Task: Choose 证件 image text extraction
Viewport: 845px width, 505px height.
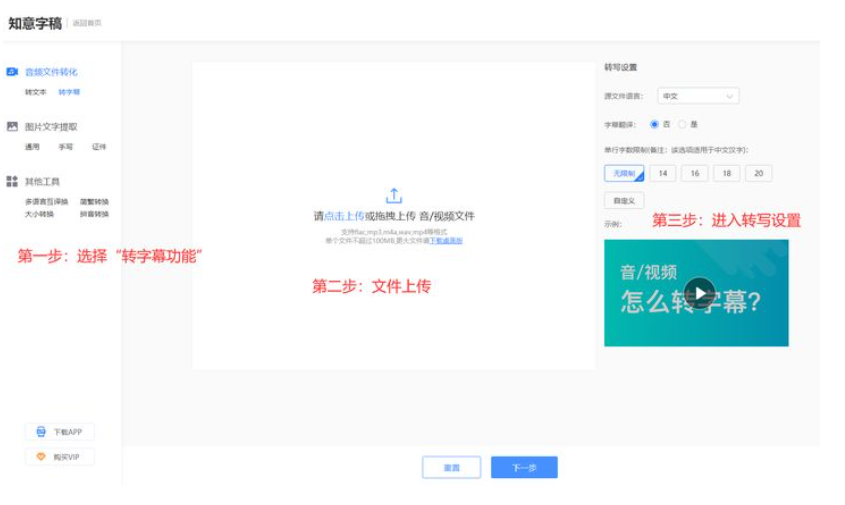Action: point(99,147)
